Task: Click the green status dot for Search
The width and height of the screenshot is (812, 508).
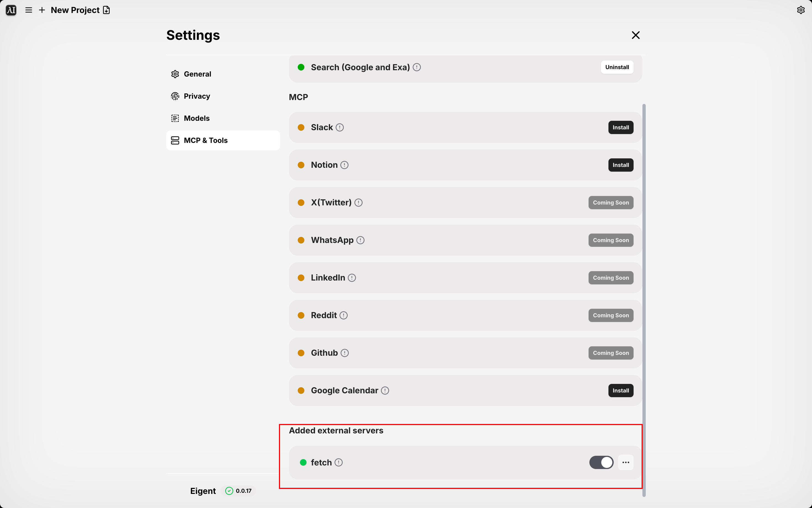Action: [301, 67]
